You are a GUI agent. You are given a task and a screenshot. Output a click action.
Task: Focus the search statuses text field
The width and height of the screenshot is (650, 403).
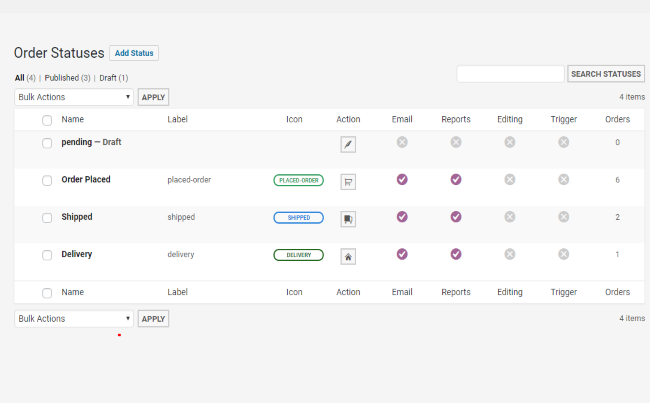tap(510, 74)
